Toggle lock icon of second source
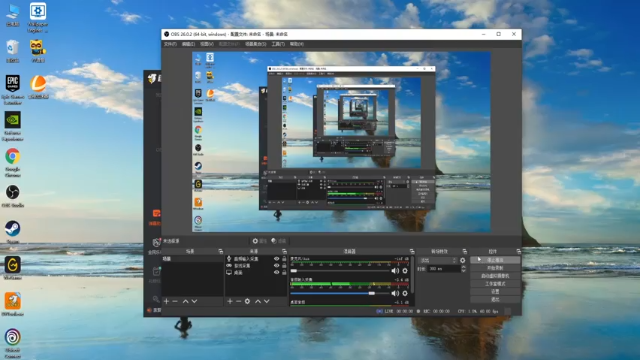The image size is (640, 360). 284,266
